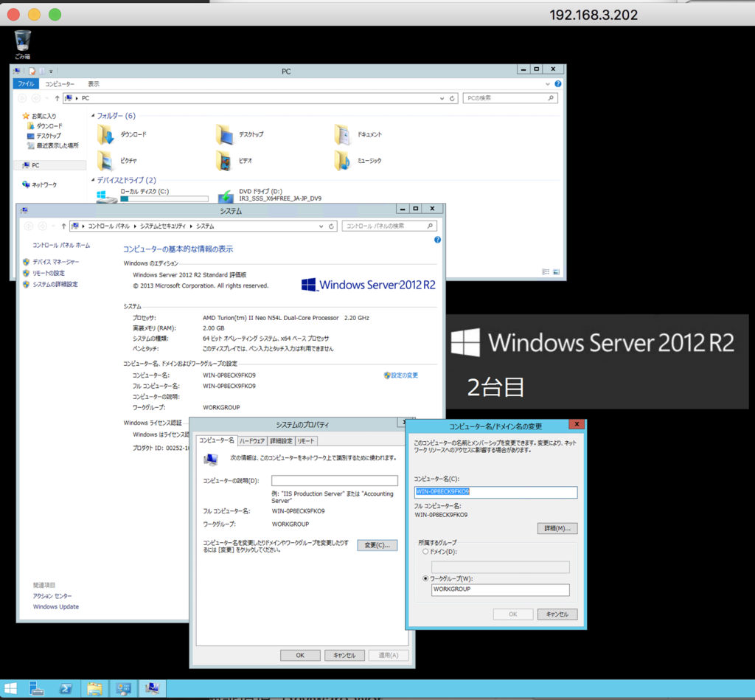The width and height of the screenshot is (755, 700).
Task: Click the PC search box
Action: tap(510, 98)
